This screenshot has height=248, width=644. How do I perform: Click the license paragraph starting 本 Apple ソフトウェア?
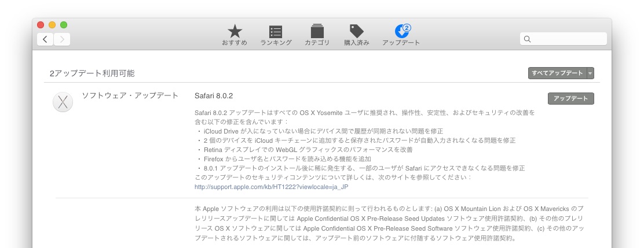(x=389, y=223)
